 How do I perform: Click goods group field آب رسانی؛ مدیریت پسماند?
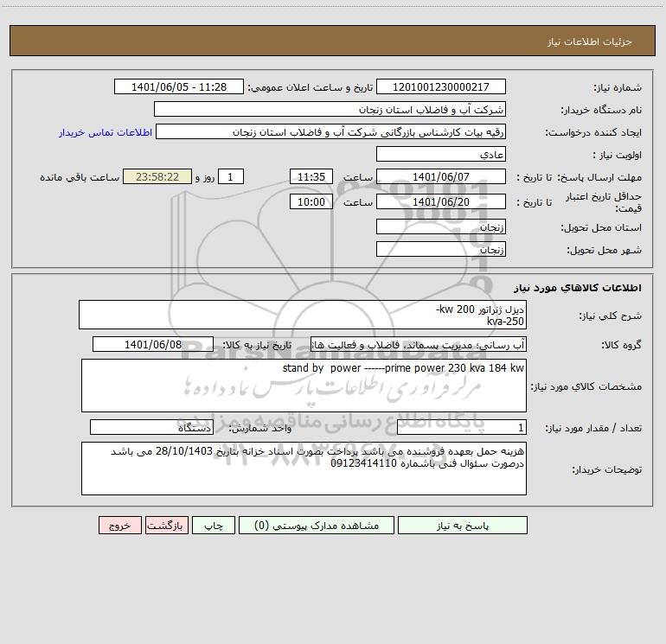pos(419,344)
